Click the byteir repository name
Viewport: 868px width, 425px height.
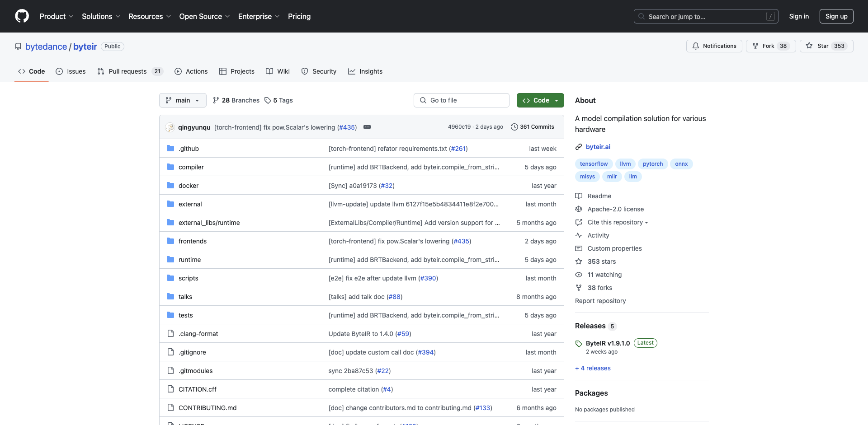(85, 47)
